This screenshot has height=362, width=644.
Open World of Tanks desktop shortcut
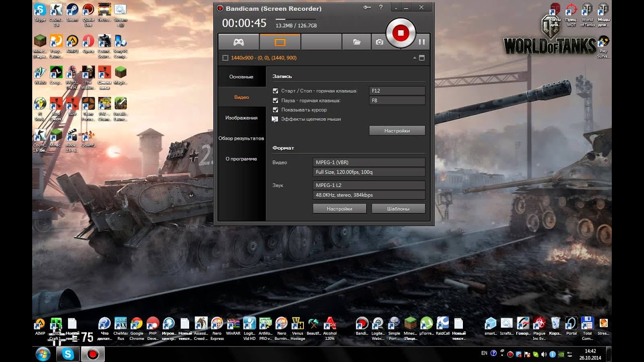click(587, 15)
